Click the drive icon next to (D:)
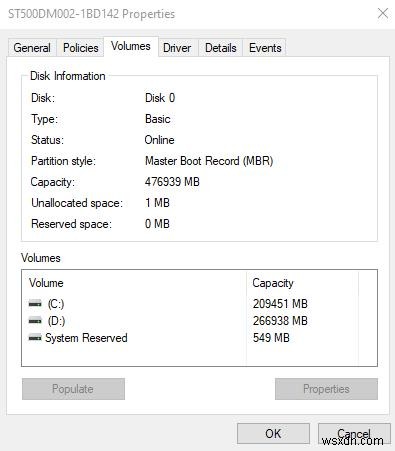This screenshot has height=451, width=395. [35, 321]
